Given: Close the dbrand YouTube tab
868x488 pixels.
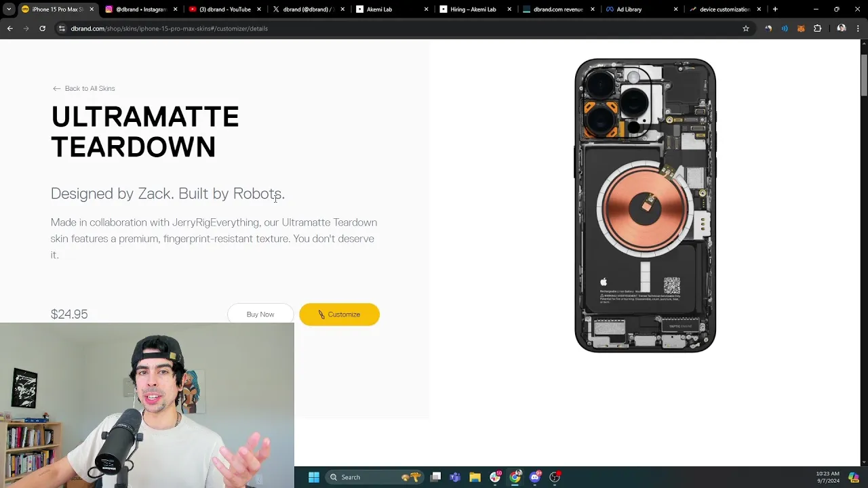Looking at the screenshot, I should click(259, 9).
